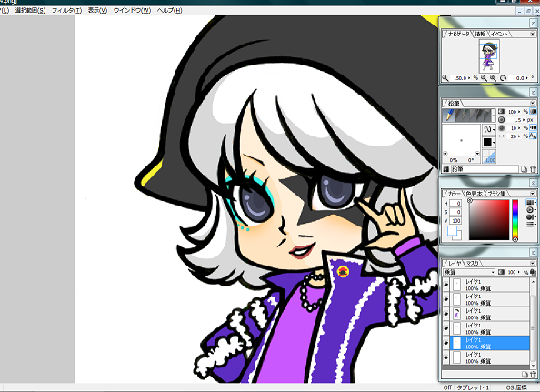The width and height of the screenshot is (540, 392).
Task: Click the OS 座標 status bar entry
Action: (x=516, y=387)
